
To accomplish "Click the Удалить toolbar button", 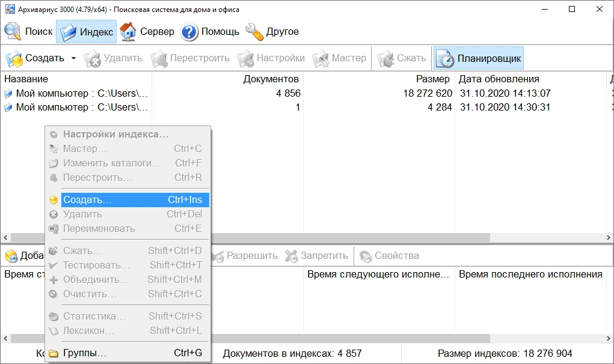I will [x=113, y=58].
